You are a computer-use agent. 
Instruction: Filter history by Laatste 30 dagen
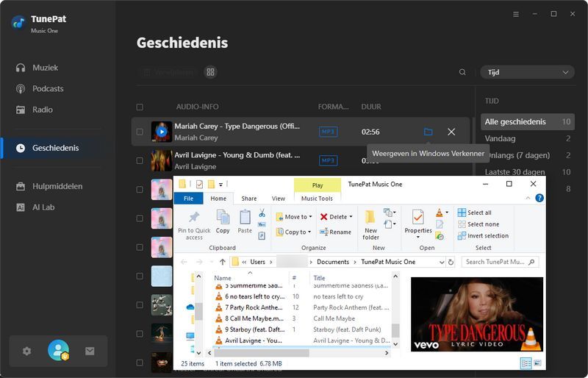pyautogui.click(x=527, y=172)
